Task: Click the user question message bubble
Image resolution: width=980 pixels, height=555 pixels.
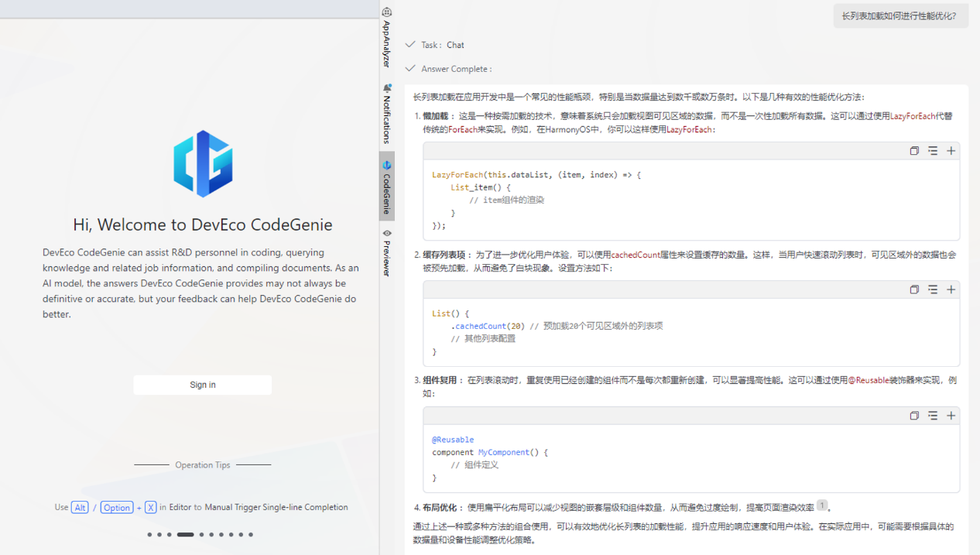Action: (899, 16)
